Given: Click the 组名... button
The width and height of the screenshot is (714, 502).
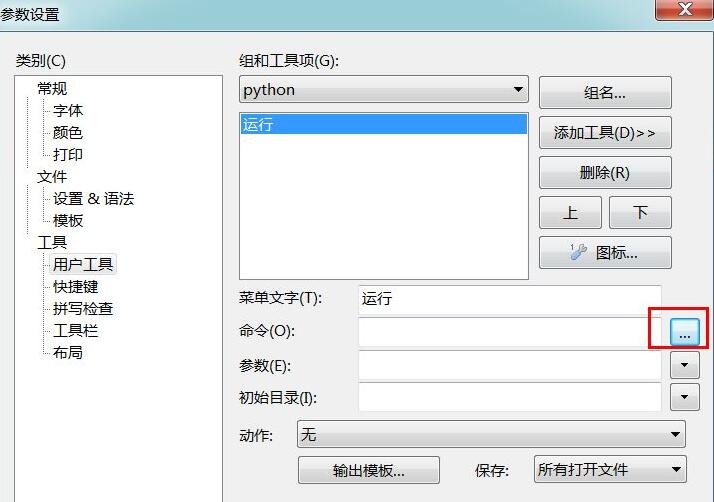Looking at the screenshot, I should click(x=605, y=93).
